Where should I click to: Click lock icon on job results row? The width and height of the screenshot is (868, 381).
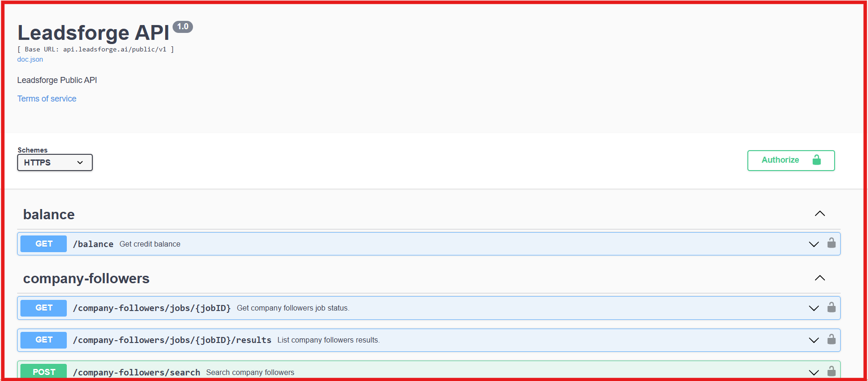[x=831, y=339]
